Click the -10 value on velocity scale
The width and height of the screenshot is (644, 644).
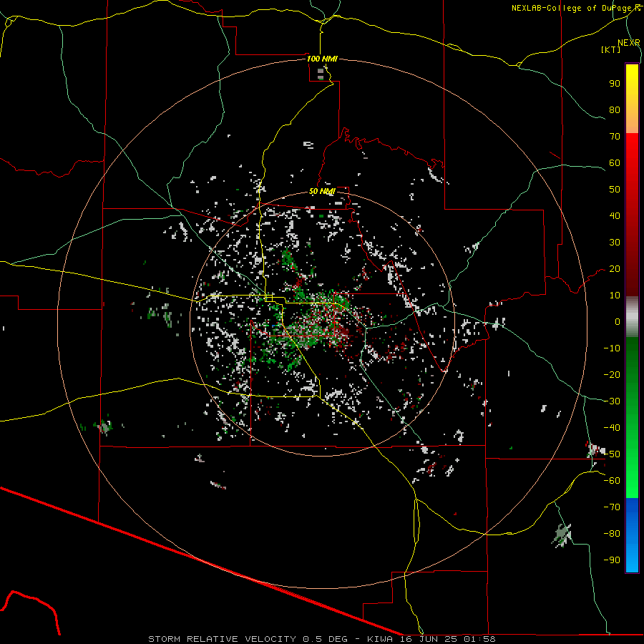pos(612,348)
